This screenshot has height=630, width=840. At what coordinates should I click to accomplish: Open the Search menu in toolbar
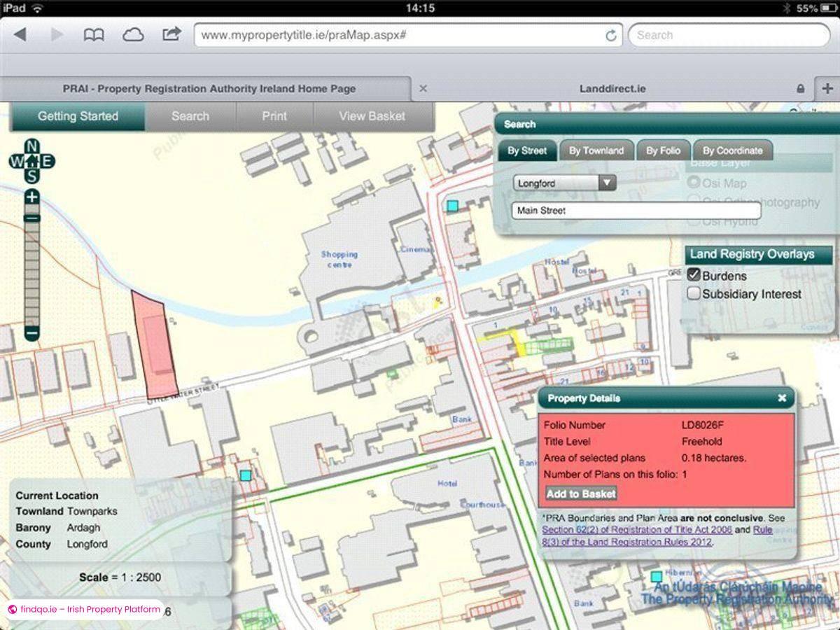pyautogui.click(x=190, y=116)
